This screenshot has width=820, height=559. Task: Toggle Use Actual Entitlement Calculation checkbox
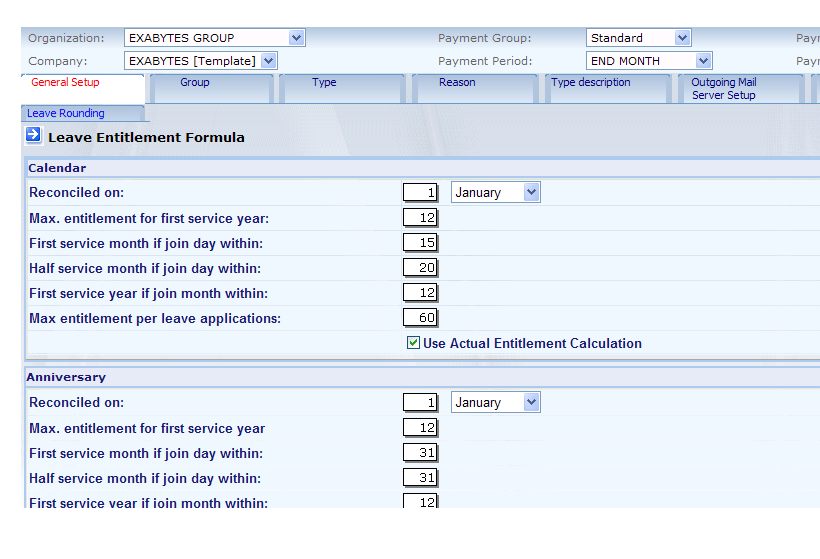(x=413, y=343)
